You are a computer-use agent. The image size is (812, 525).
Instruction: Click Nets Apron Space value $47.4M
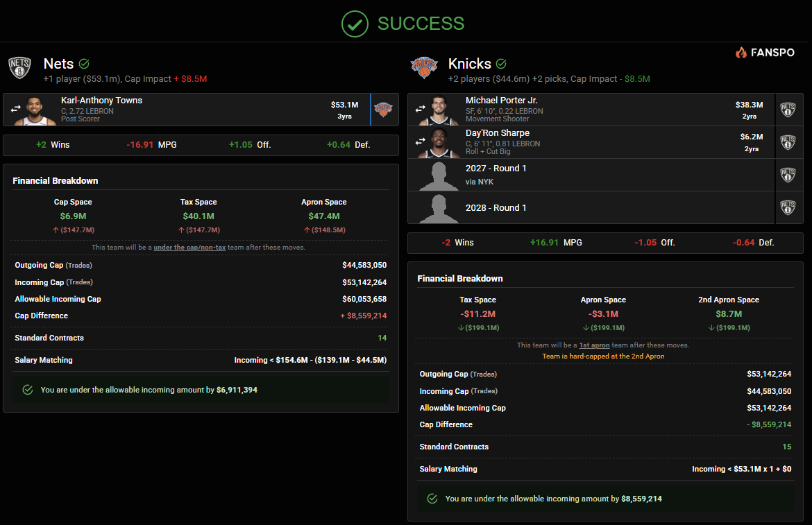[323, 216]
